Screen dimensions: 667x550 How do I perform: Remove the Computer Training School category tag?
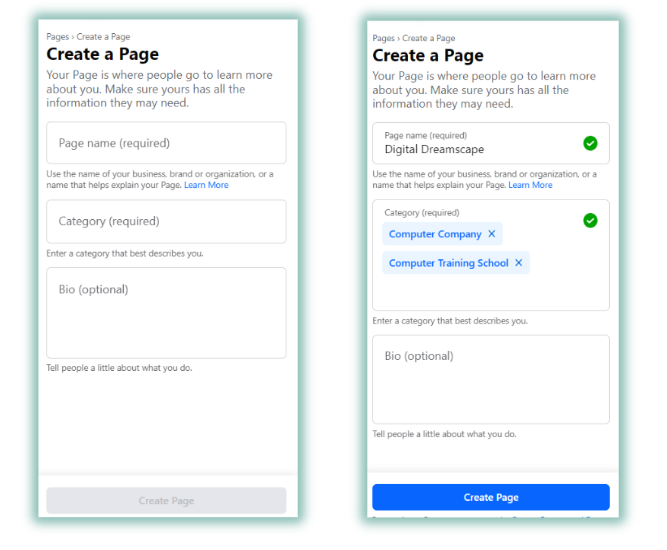519,263
